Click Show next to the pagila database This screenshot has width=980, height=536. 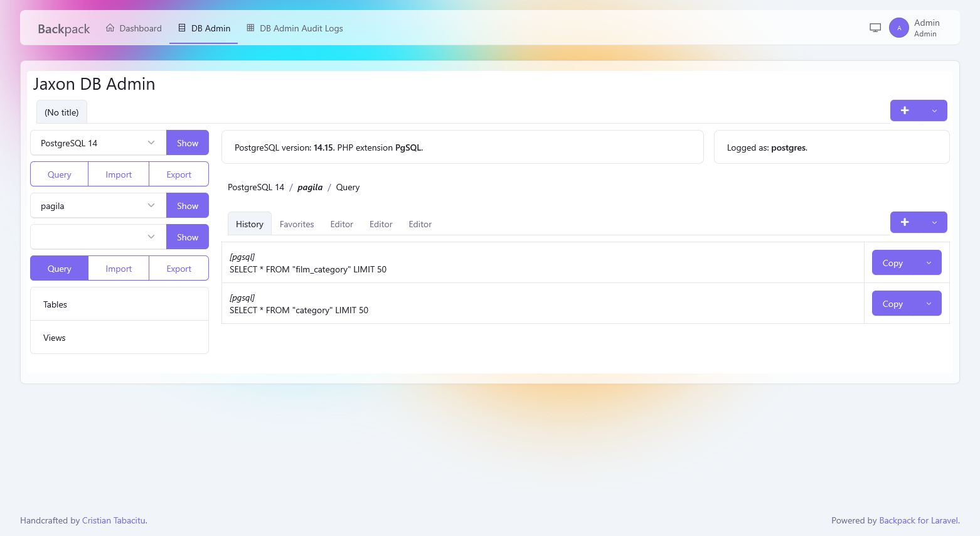[x=188, y=206]
